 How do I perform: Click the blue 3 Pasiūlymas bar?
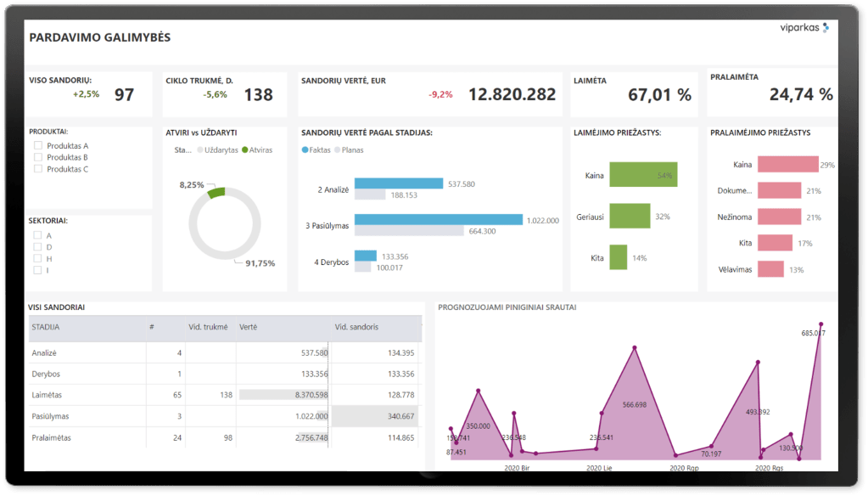coord(438,220)
